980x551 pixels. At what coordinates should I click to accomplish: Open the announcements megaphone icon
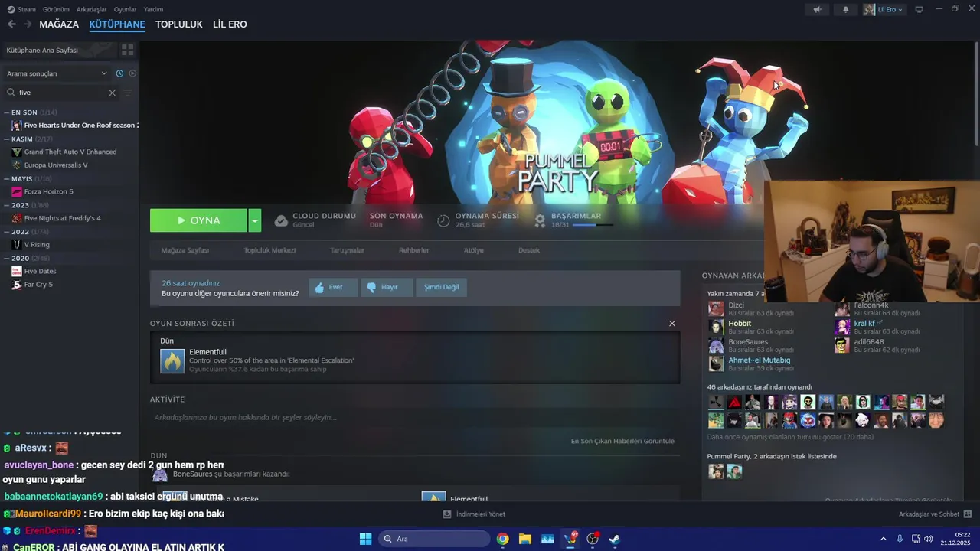tap(817, 9)
